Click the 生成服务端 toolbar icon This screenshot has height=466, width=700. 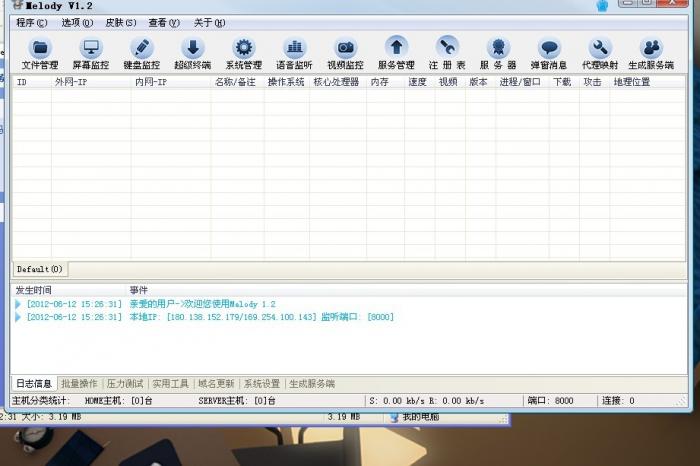click(651, 53)
